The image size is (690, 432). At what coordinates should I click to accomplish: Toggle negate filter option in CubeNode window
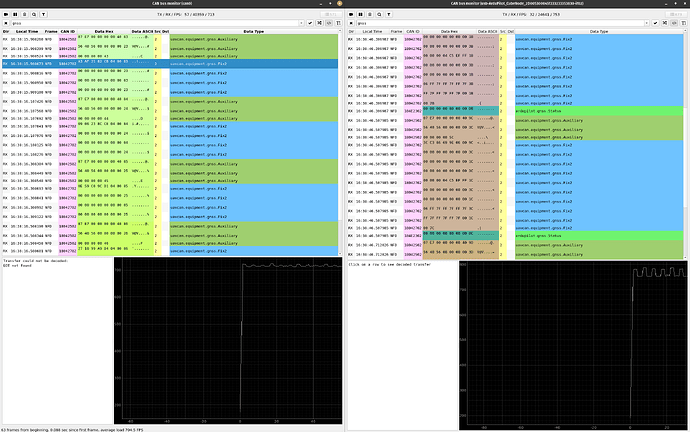[x=664, y=23]
